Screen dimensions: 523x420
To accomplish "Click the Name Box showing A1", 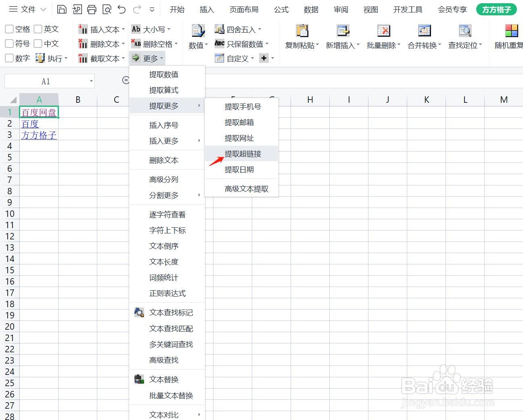I will coord(46,81).
